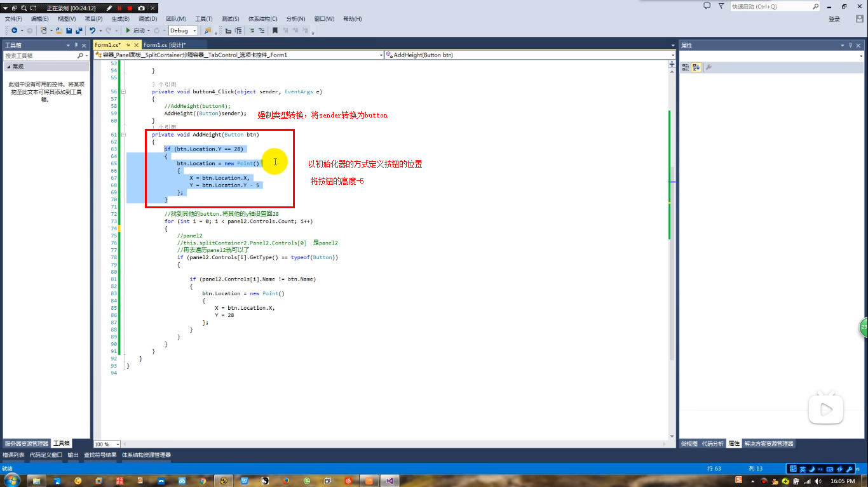Change editor zoom via the 100% selector
This screenshot has height=487, width=868.
pos(106,443)
